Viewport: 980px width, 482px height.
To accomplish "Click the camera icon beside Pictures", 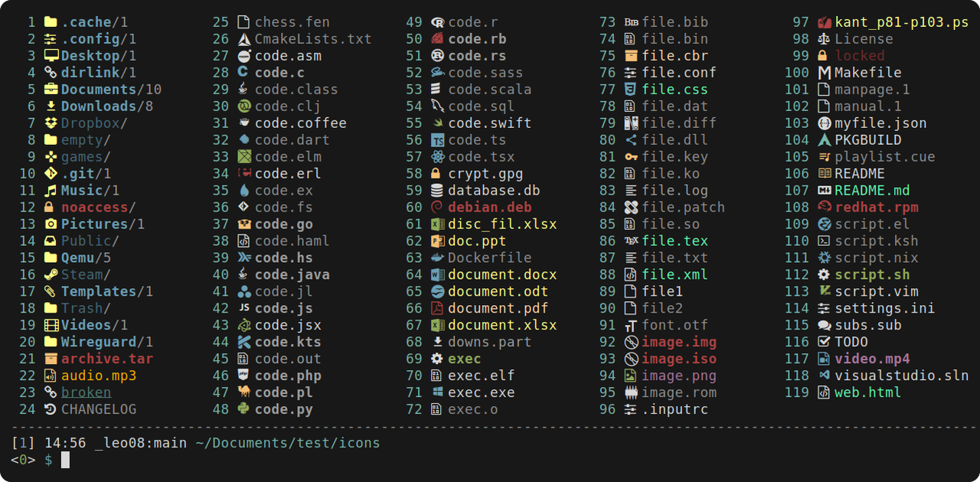I will (51, 225).
